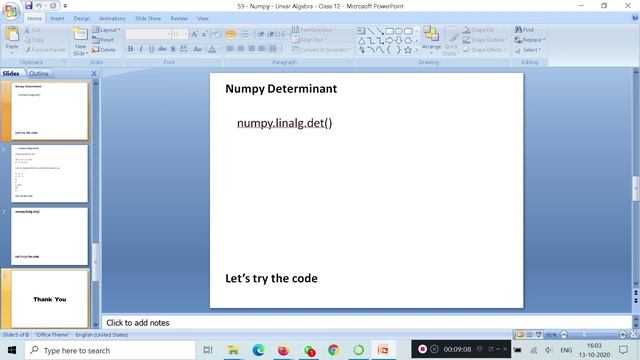The width and height of the screenshot is (640, 360).
Task: Click Reset in Slides group
Action: 103,40
